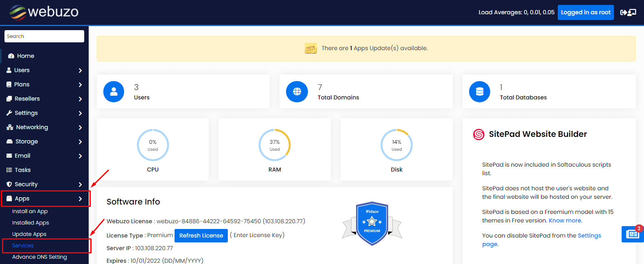Click the RAM usage gauge
This screenshot has height=264, width=644.
tap(275, 145)
